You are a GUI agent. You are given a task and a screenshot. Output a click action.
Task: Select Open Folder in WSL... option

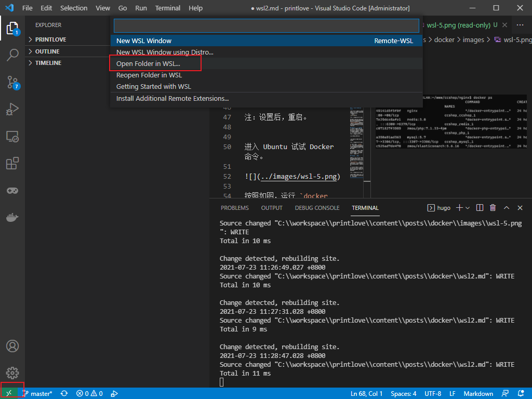(x=148, y=63)
